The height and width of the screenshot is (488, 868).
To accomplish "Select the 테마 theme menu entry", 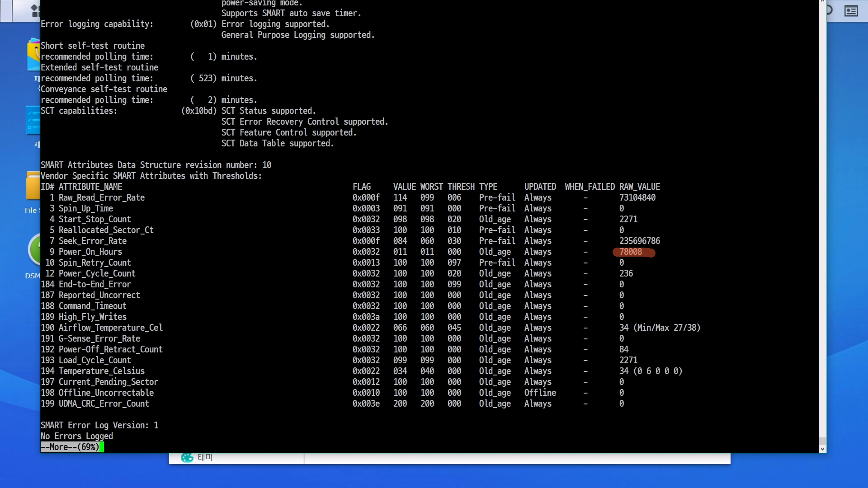I will pos(205,457).
